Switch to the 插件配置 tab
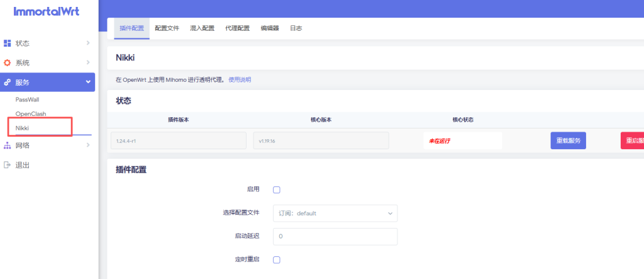Screen dimensions: 644x279 [x=131, y=28]
